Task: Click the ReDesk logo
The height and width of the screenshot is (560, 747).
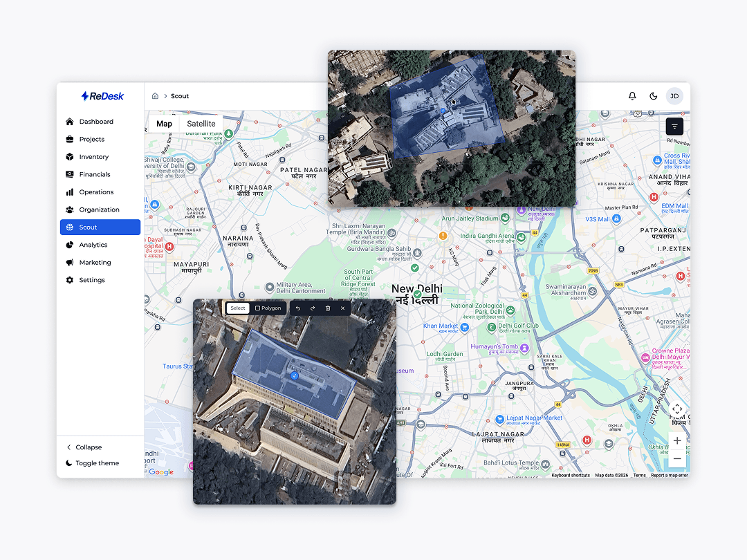Action: 102,96
